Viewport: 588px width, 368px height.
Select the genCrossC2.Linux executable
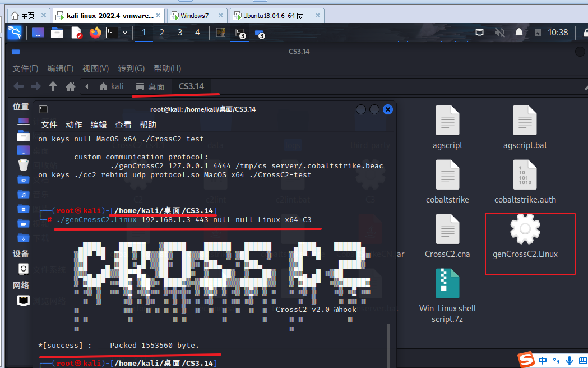525,236
